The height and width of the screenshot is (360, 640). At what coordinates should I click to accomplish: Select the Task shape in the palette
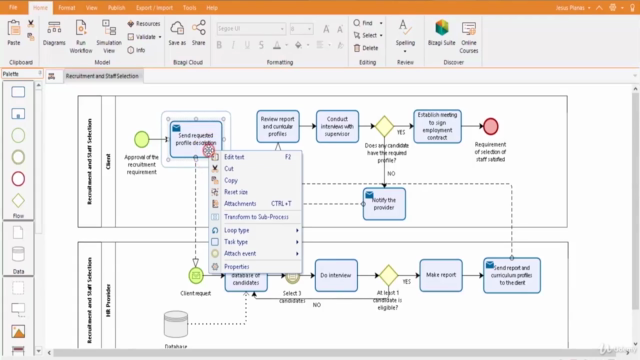18,92
